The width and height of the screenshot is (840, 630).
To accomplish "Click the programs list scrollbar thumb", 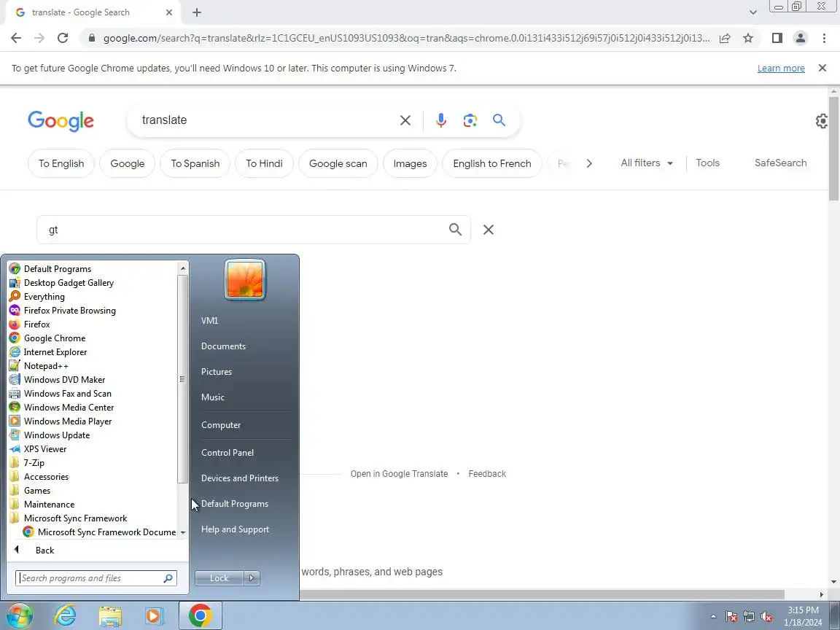I will pos(182,378).
